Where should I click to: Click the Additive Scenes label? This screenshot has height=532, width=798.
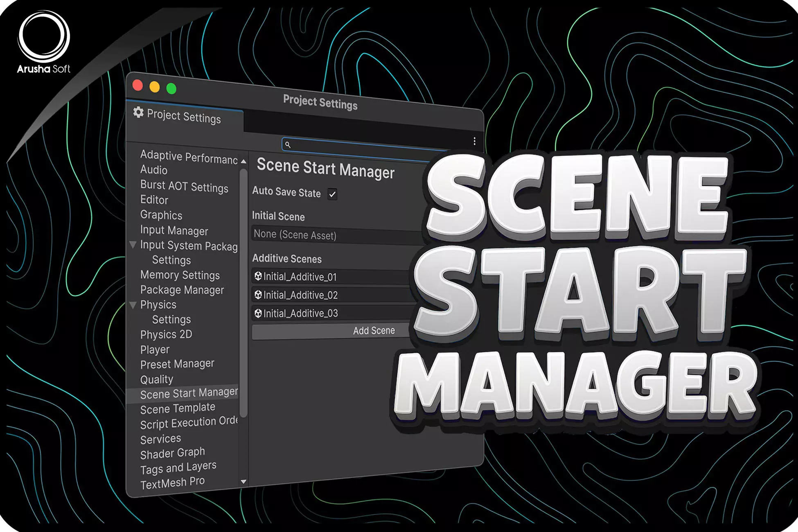[287, 259]
